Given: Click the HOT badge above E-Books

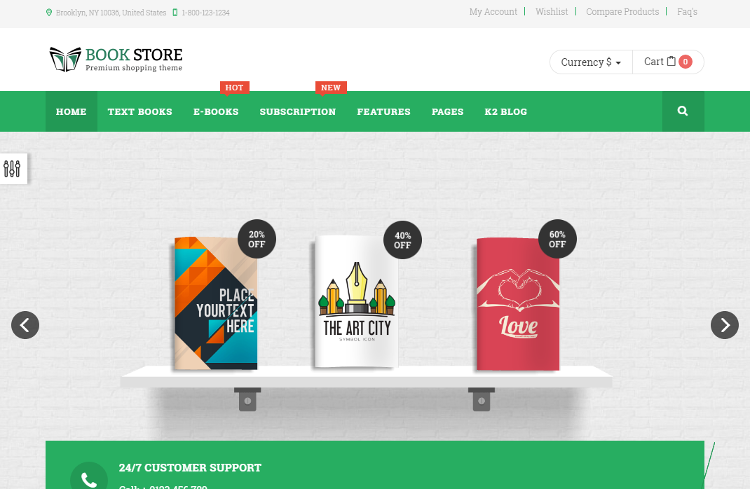Looking at the screenshot, I should click(x=234, y=88).
